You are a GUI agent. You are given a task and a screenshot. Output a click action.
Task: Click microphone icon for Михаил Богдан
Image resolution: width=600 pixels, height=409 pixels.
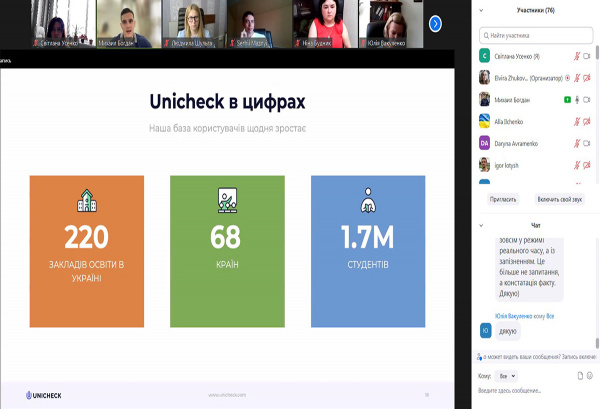click(x=577, y=100)
